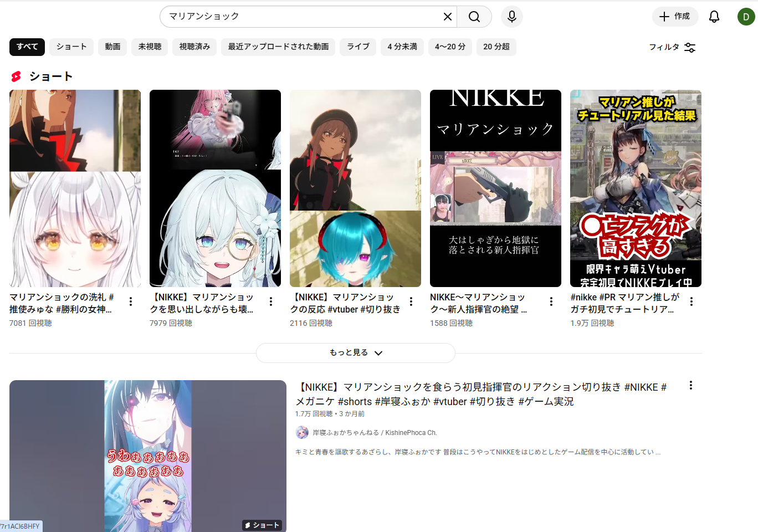Expand shorts with もっと見る
Image resolution: width=758 pixels, height=532 pixels.
coord(355,352)
